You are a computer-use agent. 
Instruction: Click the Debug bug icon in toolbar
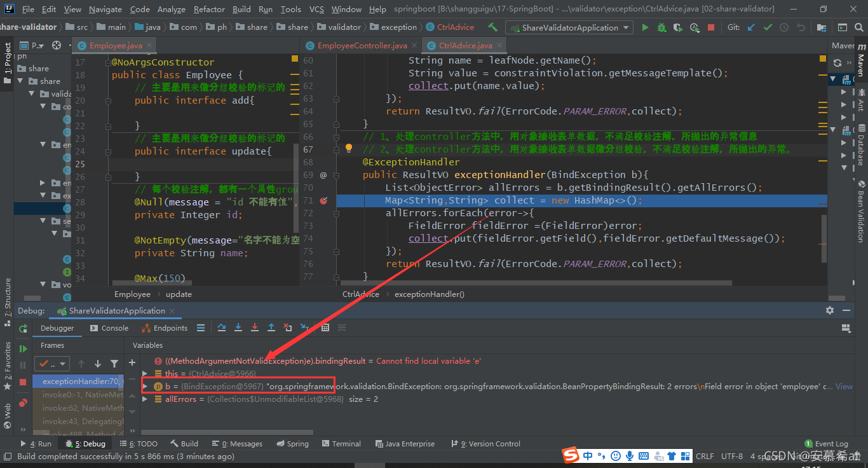tap(661, 27)
